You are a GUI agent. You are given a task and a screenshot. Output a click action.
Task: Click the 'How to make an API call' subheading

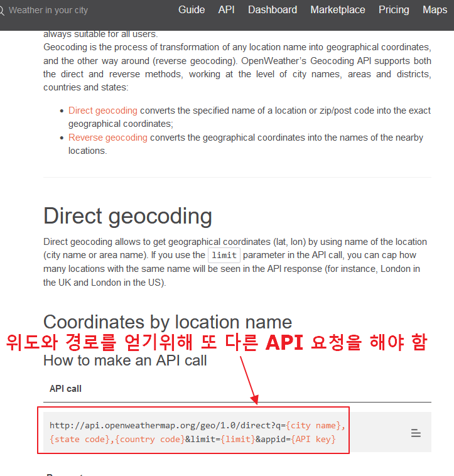click(125, 360)
